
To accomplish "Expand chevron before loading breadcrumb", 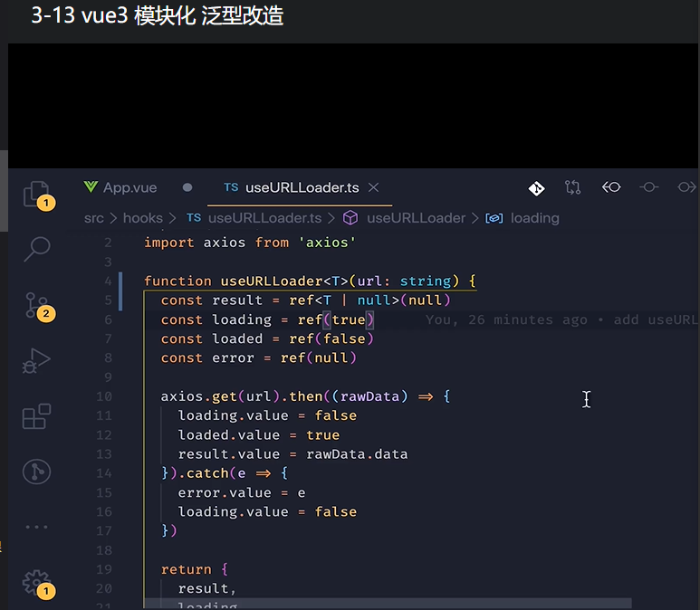I will point(475,219).
